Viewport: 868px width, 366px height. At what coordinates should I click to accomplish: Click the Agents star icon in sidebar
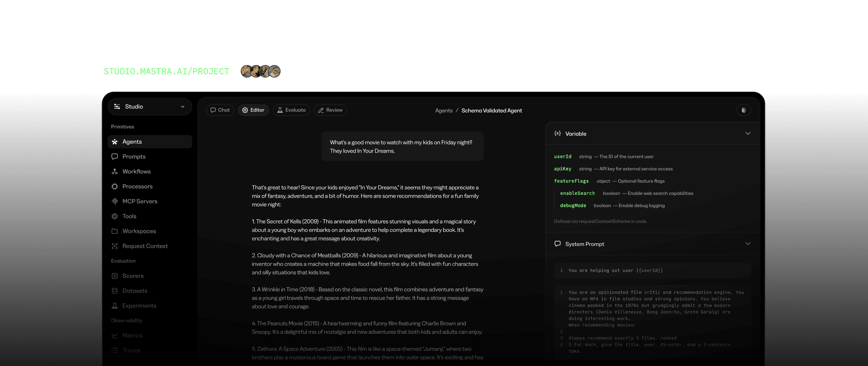[x=115, y=142]
